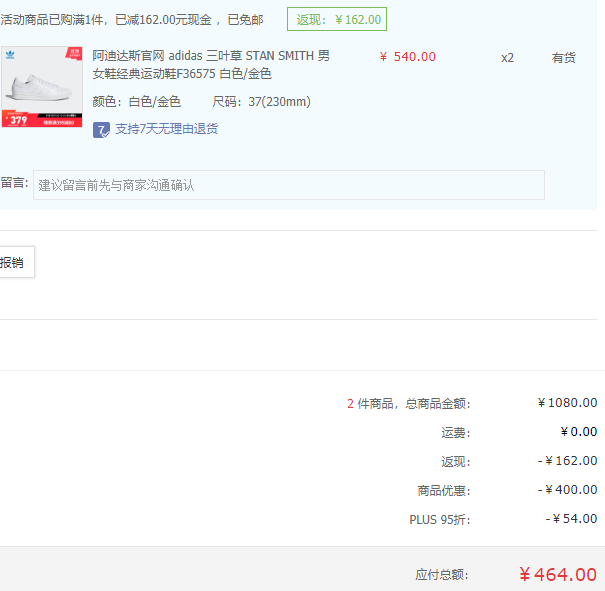Select the unit price ¥540.00
The image size is (605, 591).
pyautogui.click(x=407, y=57)
